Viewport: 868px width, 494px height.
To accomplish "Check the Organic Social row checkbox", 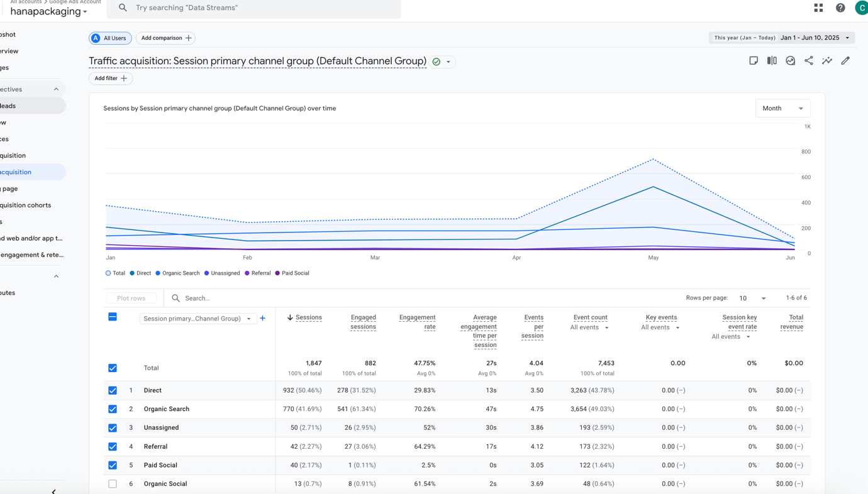I will pos(112,483).
